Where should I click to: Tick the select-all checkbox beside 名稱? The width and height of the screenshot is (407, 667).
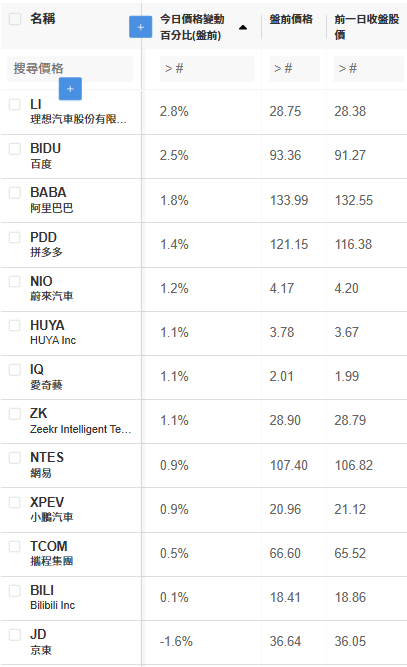coord(15,19)
